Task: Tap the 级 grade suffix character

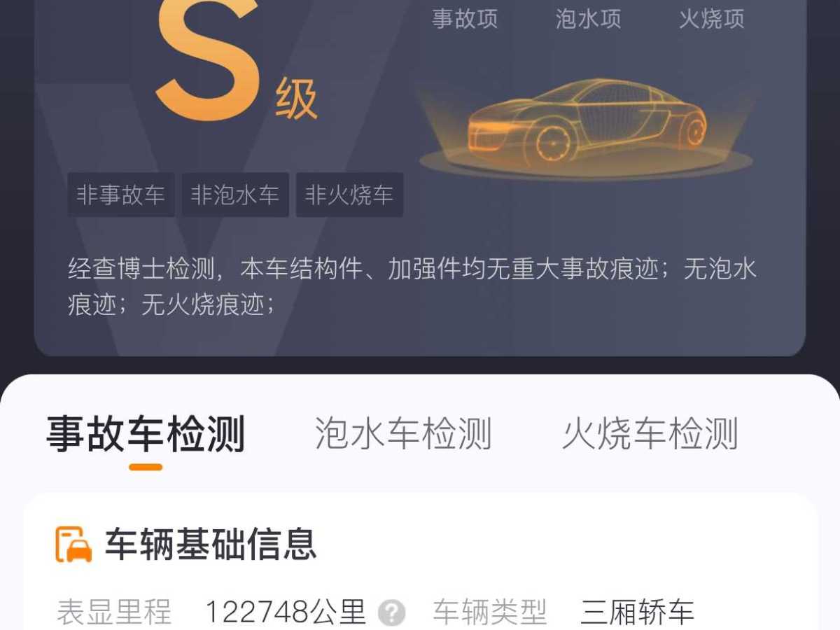Action: pos(297,99)
